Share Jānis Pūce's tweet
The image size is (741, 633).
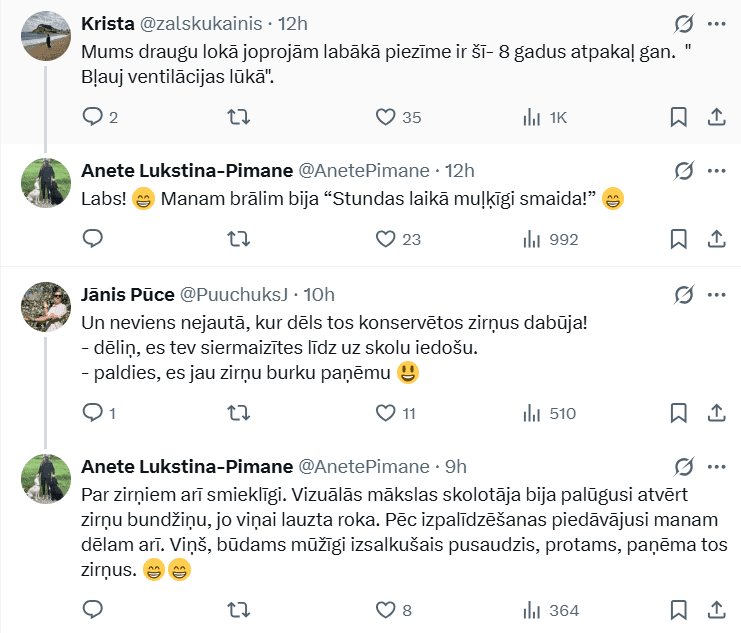coord(716,413)
